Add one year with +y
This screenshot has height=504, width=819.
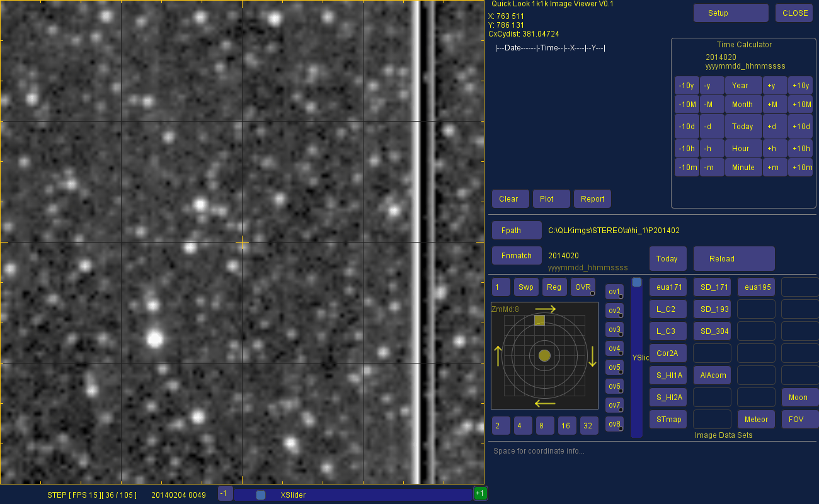(775, 86)
